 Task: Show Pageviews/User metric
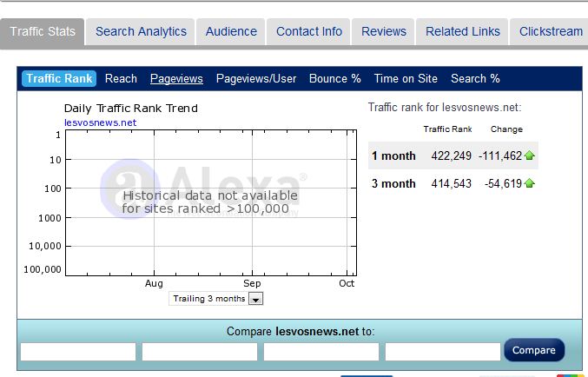(x=256, y=79)
